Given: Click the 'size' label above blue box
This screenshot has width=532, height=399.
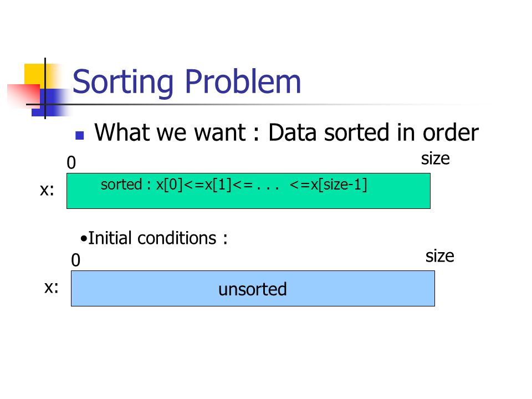Looking at the screenshot, I should (x=439, y=256).
